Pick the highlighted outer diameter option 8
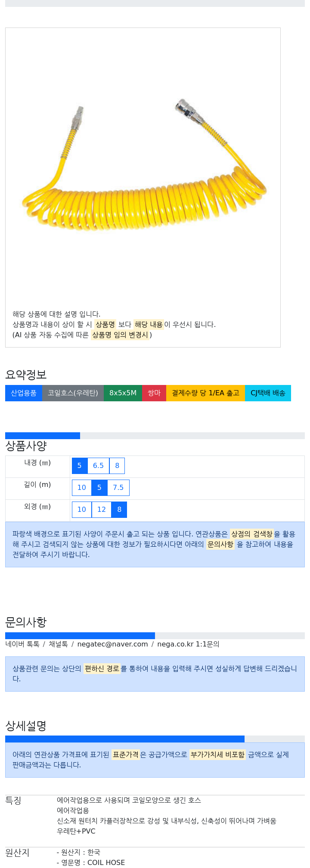Viewport: 310px width, 868px height. click(x=119, y=510)
